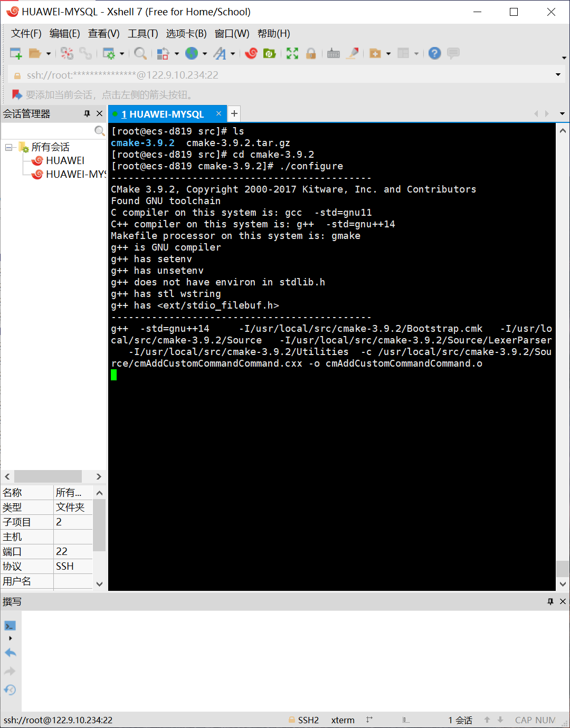Click the window layout toolbar icon
Viewport: 570px width, 728px height.
[x=403, y=53]
